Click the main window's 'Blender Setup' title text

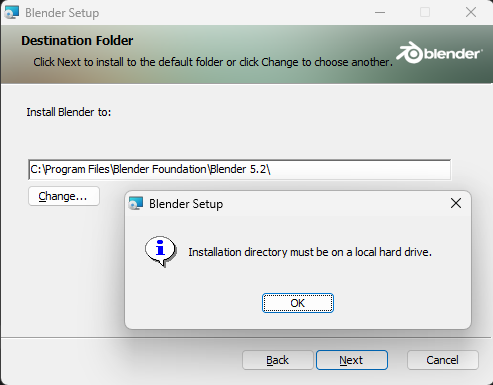[62, 13]
